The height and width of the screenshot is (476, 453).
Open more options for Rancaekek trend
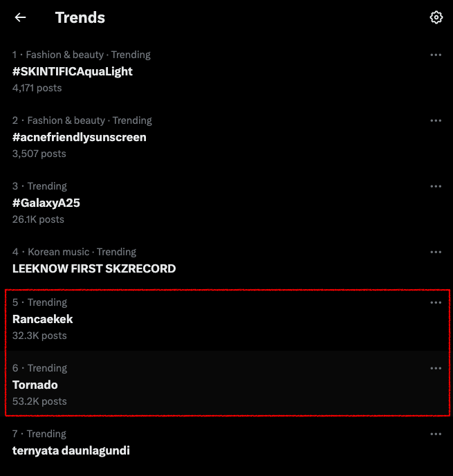tap(436, 302)
